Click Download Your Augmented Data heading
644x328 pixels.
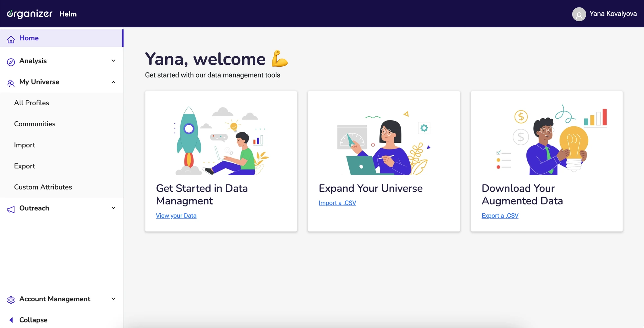tap(522, 194)
